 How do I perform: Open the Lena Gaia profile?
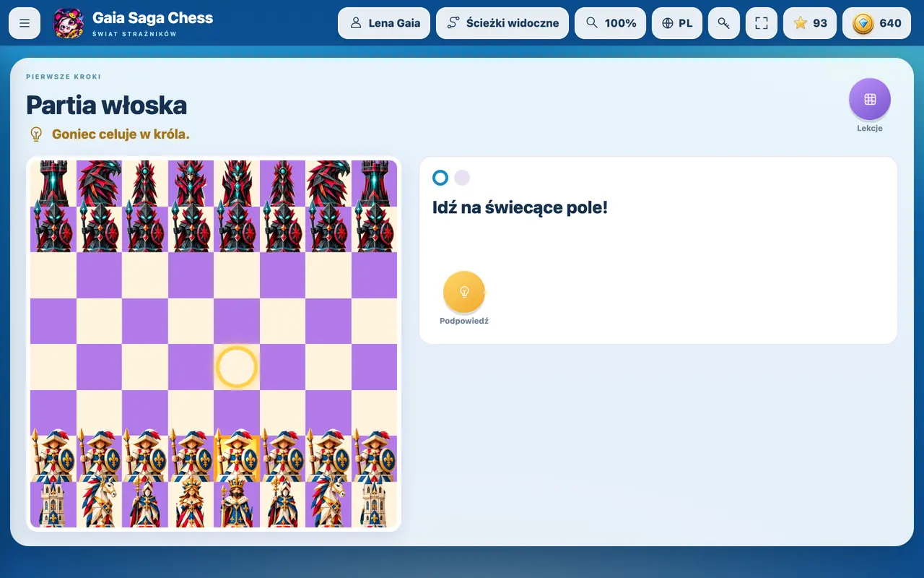pos(384,23)
